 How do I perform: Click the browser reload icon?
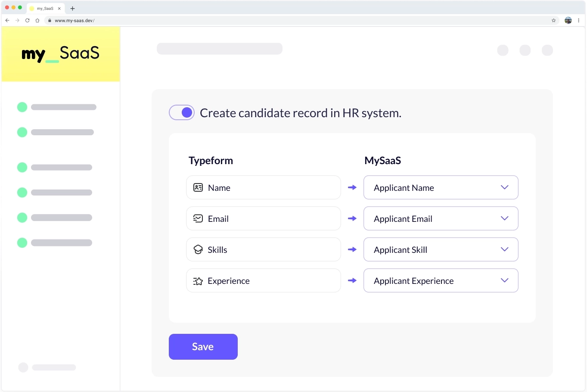(x=28, y=20)
